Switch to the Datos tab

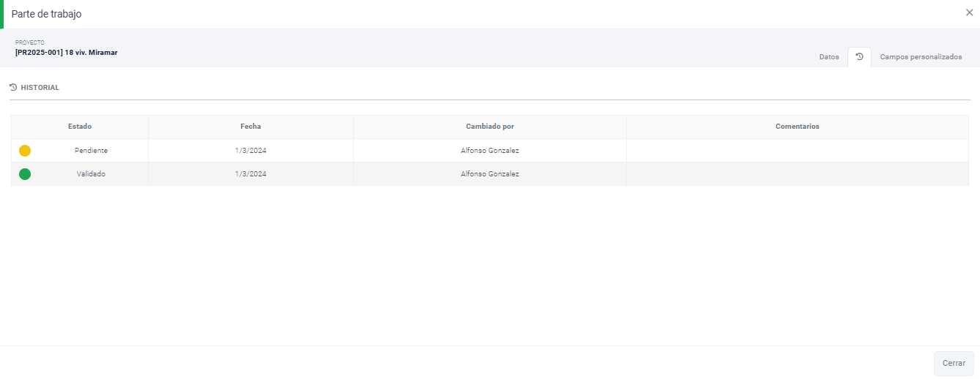[828, 57]
